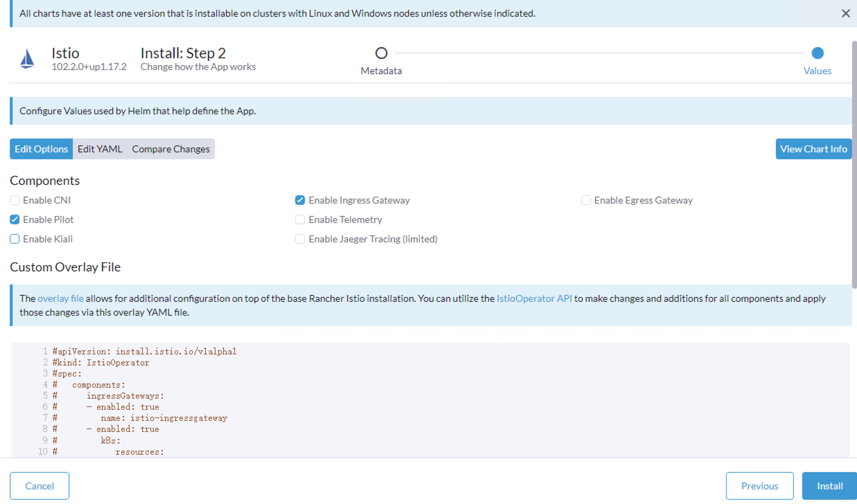Toggle the Enable Telemetry checkbox
This screenshot has width=857, height=504.
[x=300, y=219]
